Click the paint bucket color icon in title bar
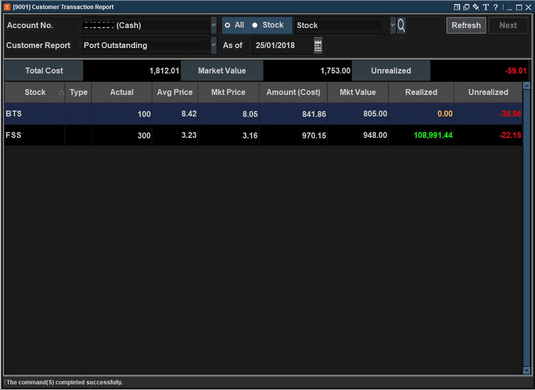 tap(476, 7)
